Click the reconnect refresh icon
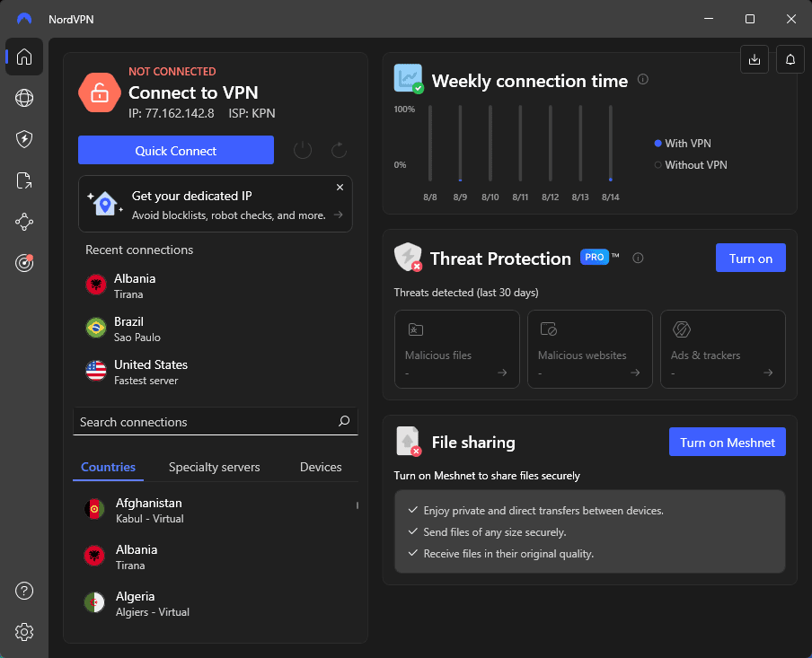This screenshot has width=812, height=658. coord(340,150)
